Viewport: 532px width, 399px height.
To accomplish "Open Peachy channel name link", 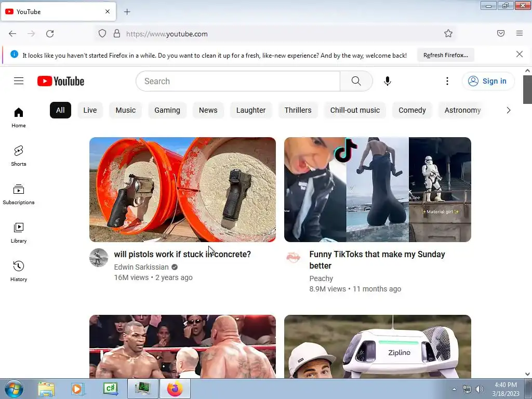I will tap(321, 278).
